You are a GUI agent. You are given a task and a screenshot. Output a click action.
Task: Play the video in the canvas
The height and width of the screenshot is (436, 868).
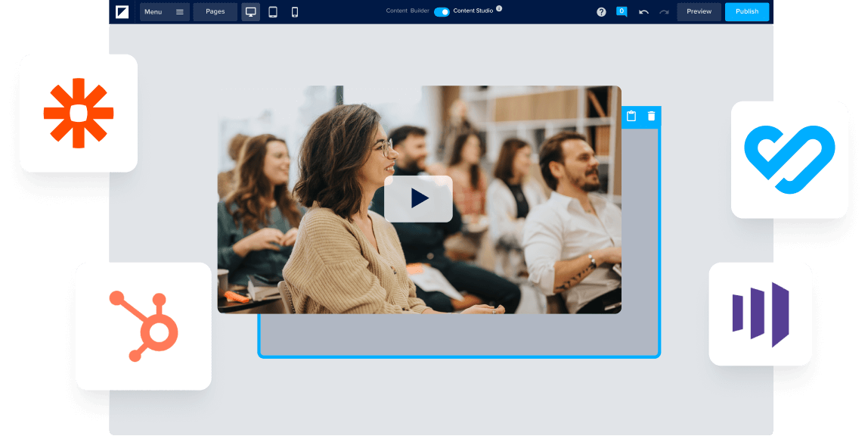click(x=418, y=198)
